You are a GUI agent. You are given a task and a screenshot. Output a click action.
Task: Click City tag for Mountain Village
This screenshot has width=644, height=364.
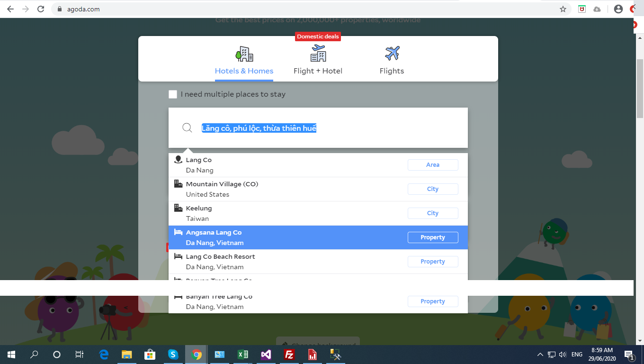[433, 189]
